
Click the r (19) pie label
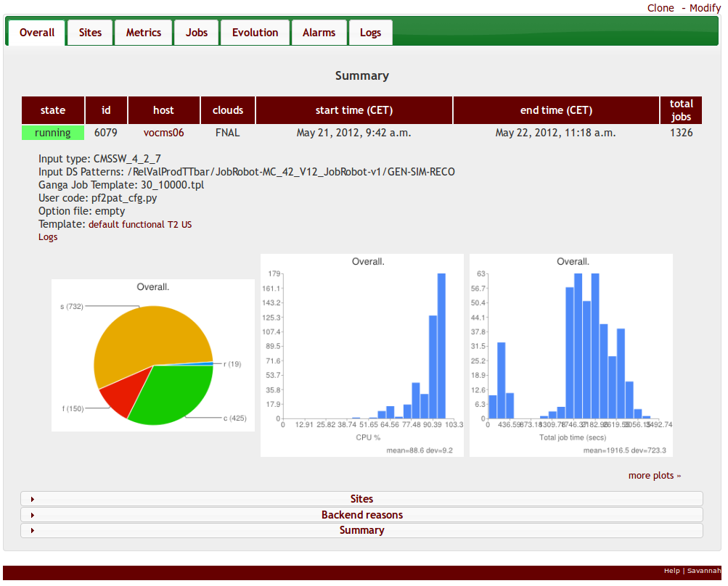pyautogui.click(x=232, y=364)
